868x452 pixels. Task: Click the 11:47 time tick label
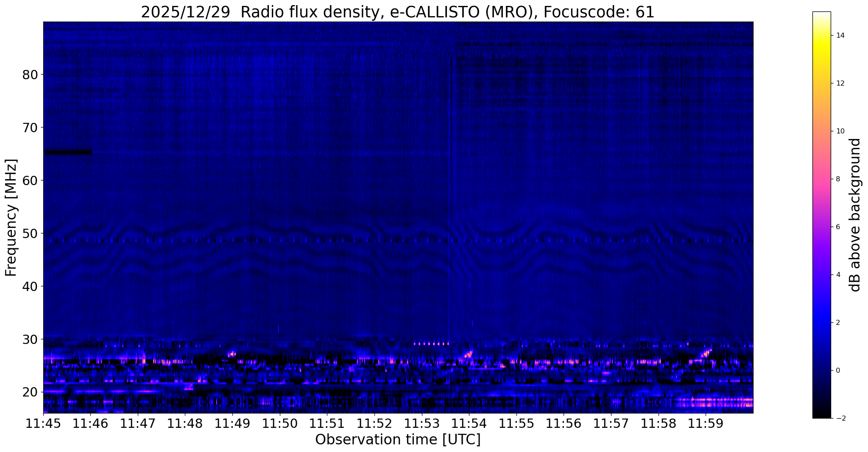click(x=138, y=423)
